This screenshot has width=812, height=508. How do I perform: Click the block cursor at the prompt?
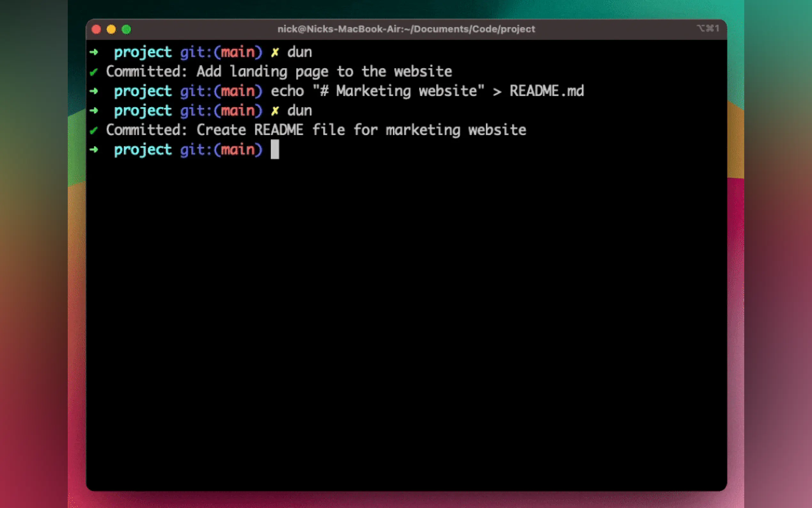[x=275, y=149]
